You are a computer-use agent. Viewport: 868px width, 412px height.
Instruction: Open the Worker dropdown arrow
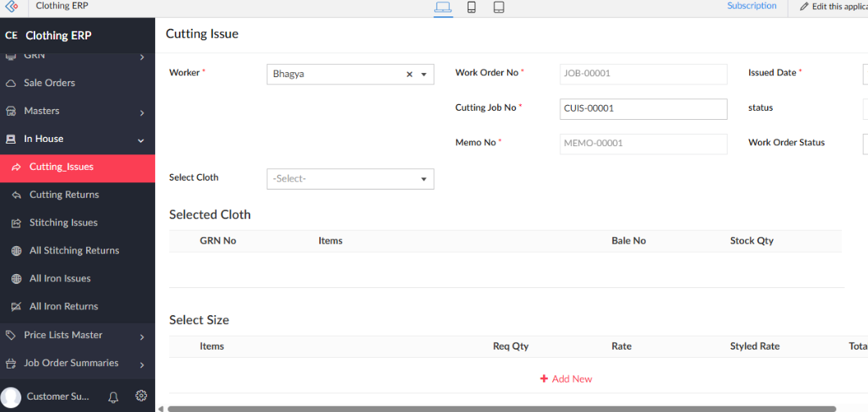coord(424,75)
